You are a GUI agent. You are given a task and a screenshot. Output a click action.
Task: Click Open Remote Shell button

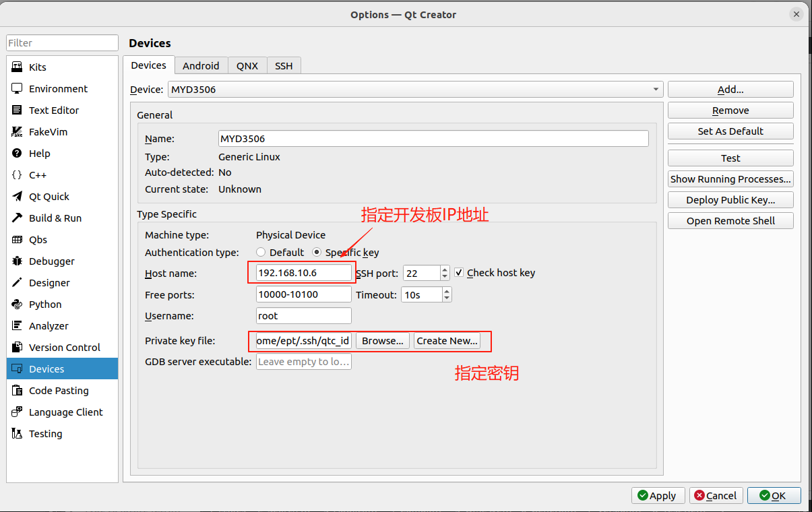pyautogui.click(x=730, y=221)
